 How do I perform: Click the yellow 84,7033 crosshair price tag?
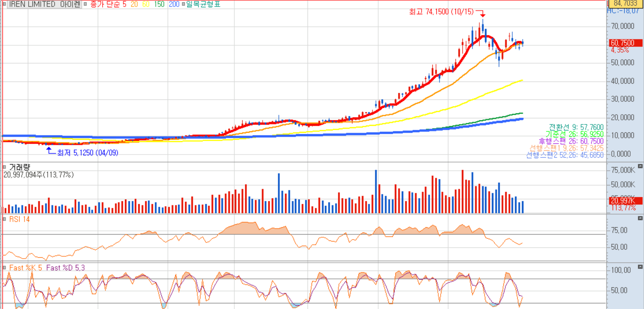click(626, 3)
